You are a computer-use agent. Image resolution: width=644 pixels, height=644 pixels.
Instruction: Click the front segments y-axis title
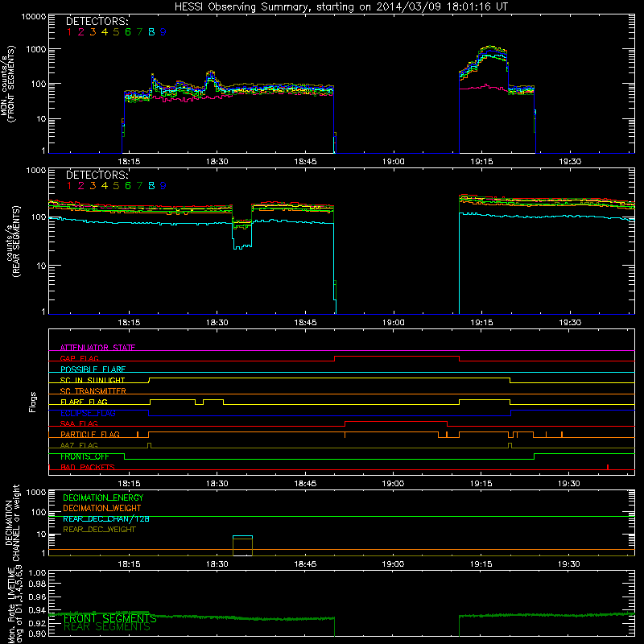[x=7, y=85]
